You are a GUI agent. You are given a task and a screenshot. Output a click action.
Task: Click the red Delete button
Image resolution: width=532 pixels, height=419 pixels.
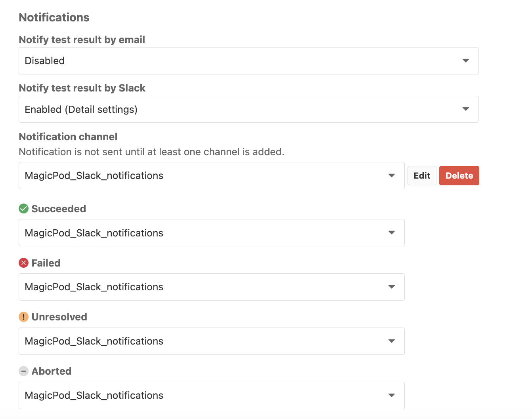[x=459, y=175]
